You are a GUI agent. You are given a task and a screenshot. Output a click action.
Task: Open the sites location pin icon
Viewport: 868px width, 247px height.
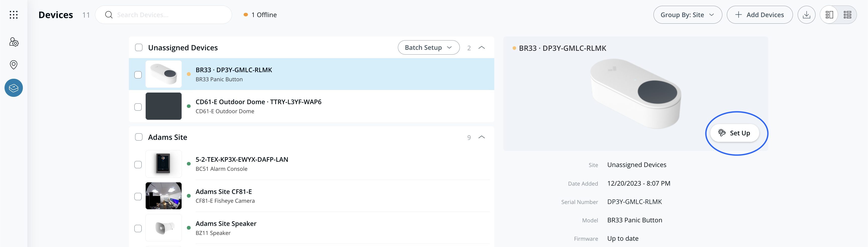click(x=14, y=65)
